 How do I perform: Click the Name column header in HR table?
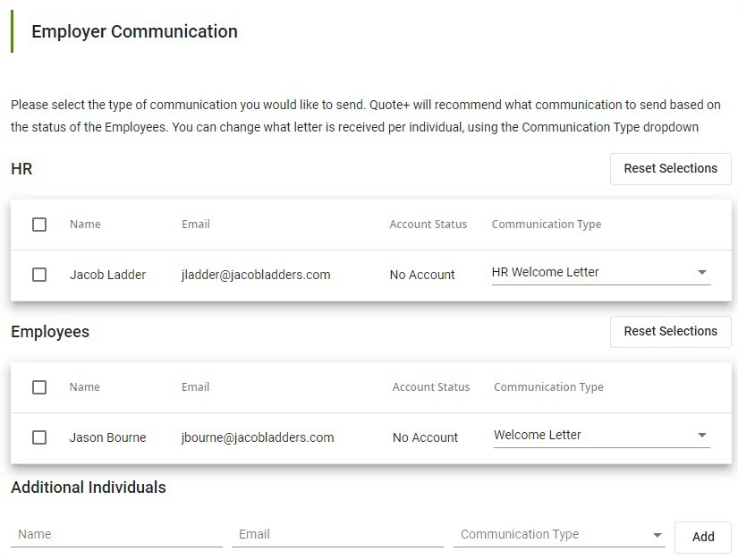85,225
